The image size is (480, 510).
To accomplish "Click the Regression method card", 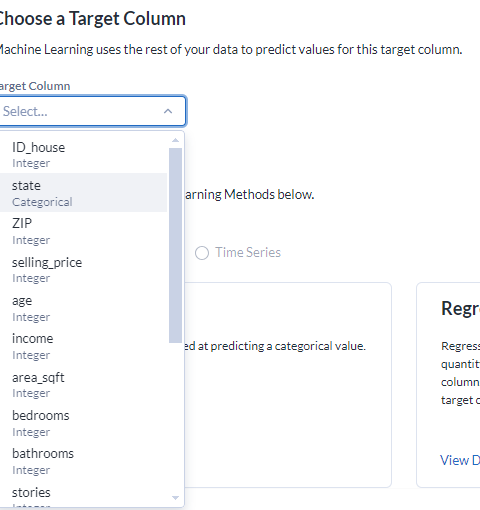I will (448, 385).
